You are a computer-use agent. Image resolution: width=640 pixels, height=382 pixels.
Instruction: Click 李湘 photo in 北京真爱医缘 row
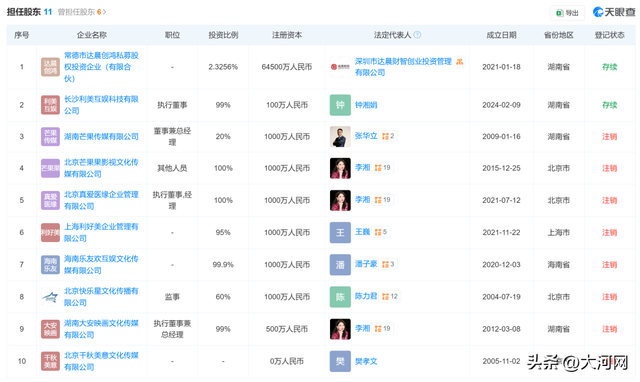(340, 200)
